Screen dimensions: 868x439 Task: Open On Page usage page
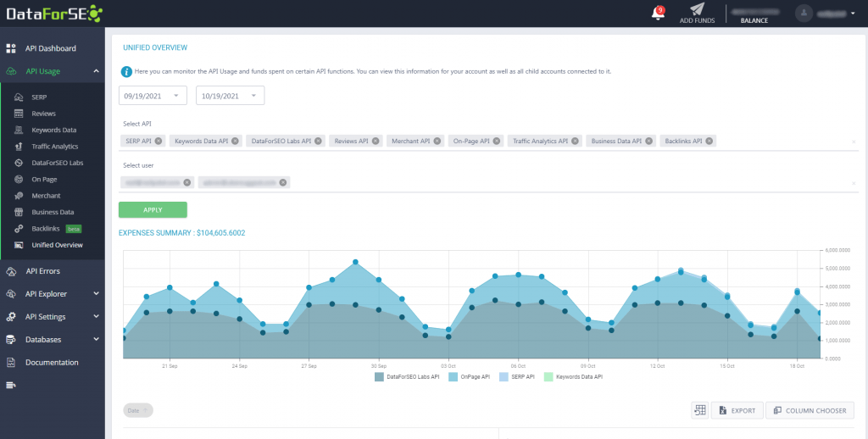[x=44, y=180]
